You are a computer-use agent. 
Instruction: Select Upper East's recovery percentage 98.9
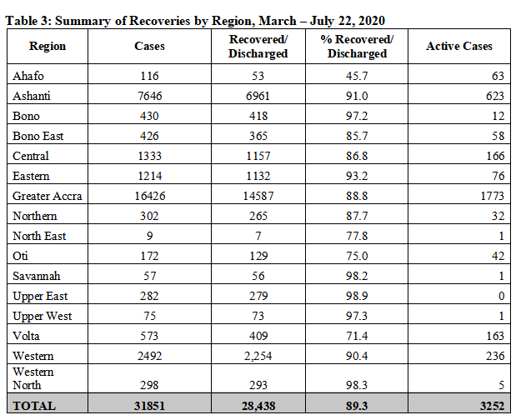coord(358,296)
